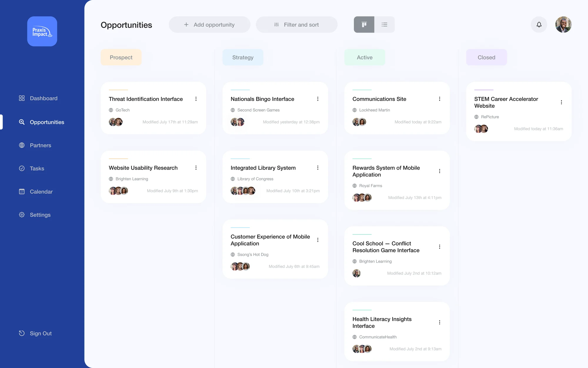This screenshot has height=368, width=588.
Task: Click Second Screen Games partner globe icon
Action: [x=233, y=110]
